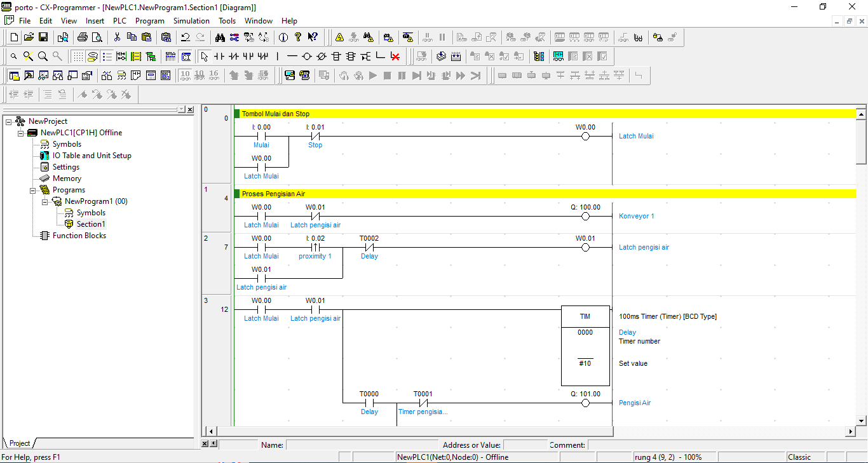The image size is (868, 463).
Task: Select IO Table and Unit Setup
Action: tap(92, 156)
